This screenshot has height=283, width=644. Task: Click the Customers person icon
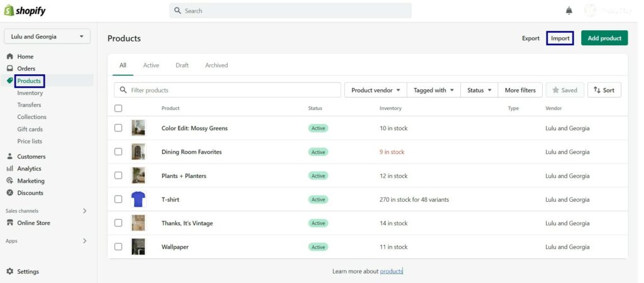coord(10,156)
